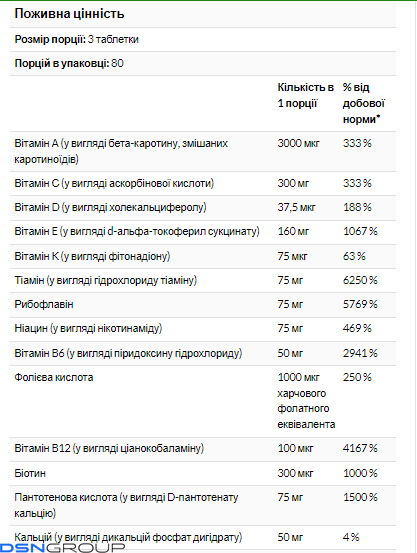Click the Тіамін row label
This screenshot has width=417, height=553.
(x=105, y=280)
